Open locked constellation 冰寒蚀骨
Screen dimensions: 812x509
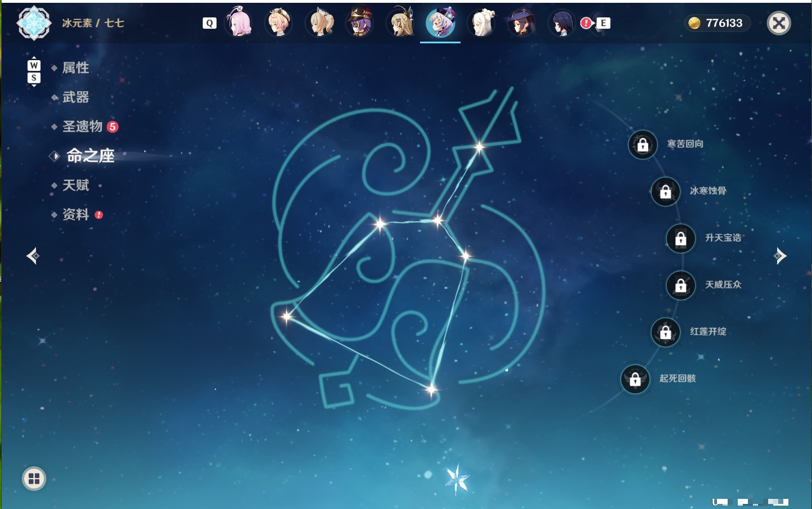pyautogui.click(x=665, y=191)
